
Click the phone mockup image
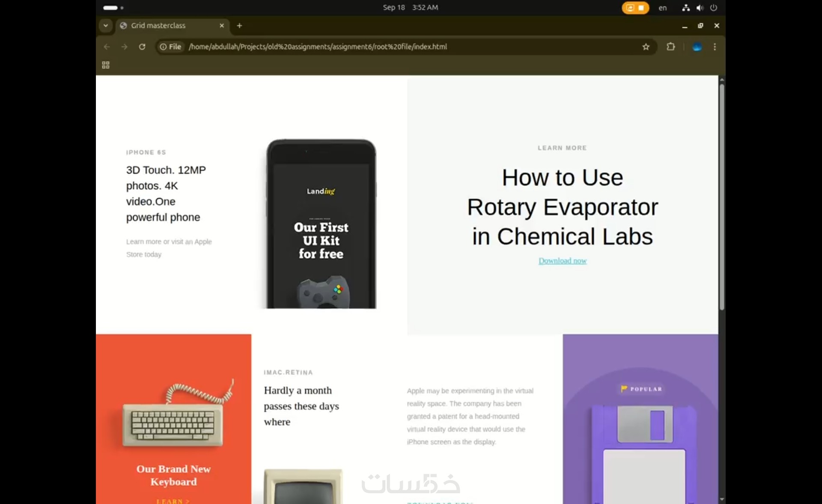coord(321,224)
